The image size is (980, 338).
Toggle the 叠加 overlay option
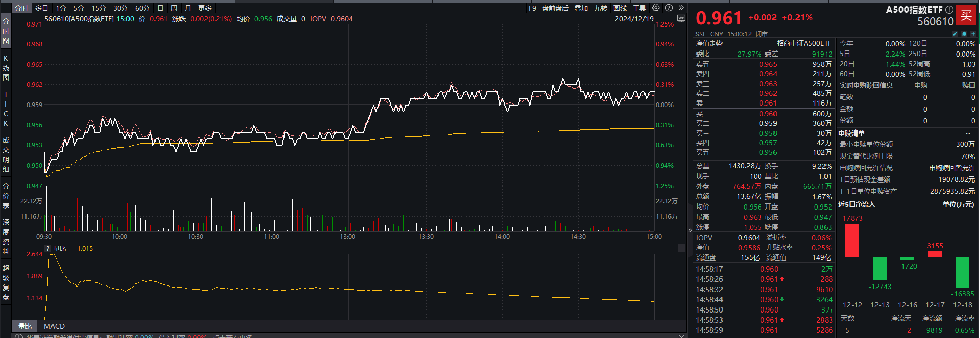[581, 8]
